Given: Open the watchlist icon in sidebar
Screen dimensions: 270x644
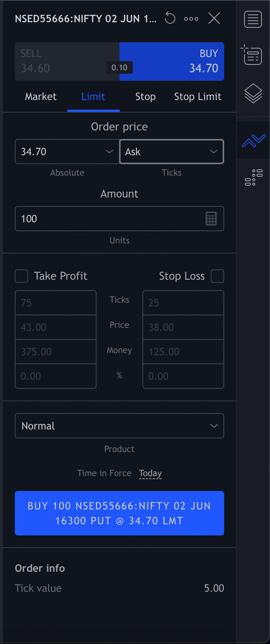Looking at the screenshot, I should tap(253, 19).
